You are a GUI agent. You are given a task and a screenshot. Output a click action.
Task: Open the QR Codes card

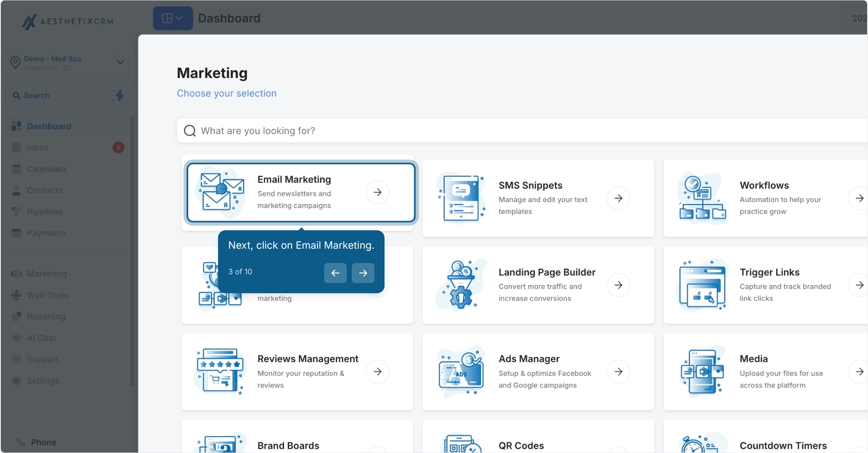(x=538, y=437)
